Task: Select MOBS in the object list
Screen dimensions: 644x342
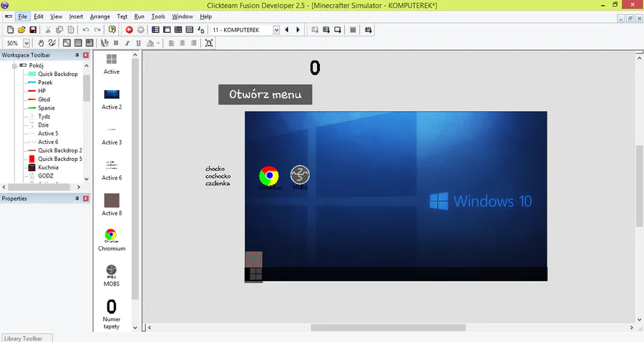Action: 112,275
